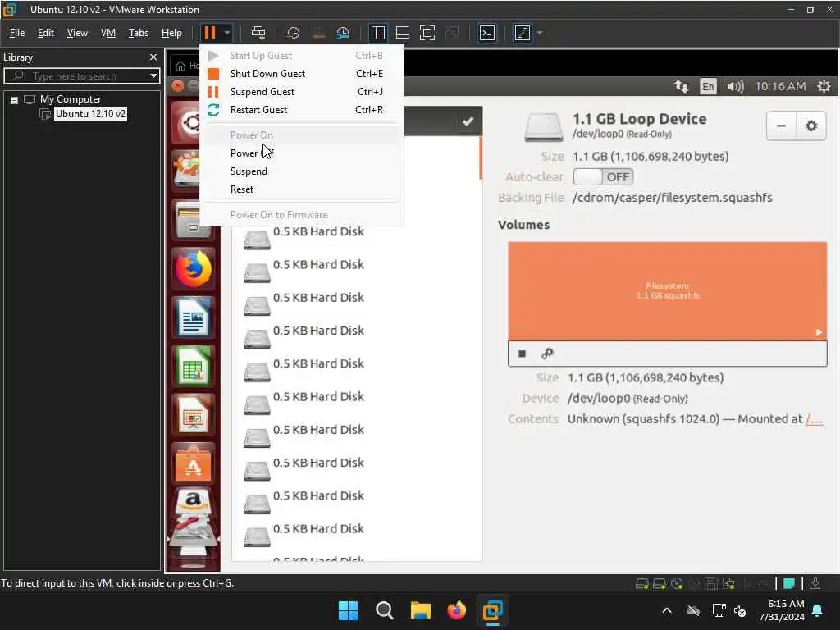
Task: Click the Unity mode toolbar icon
Action: click(452, 33)
